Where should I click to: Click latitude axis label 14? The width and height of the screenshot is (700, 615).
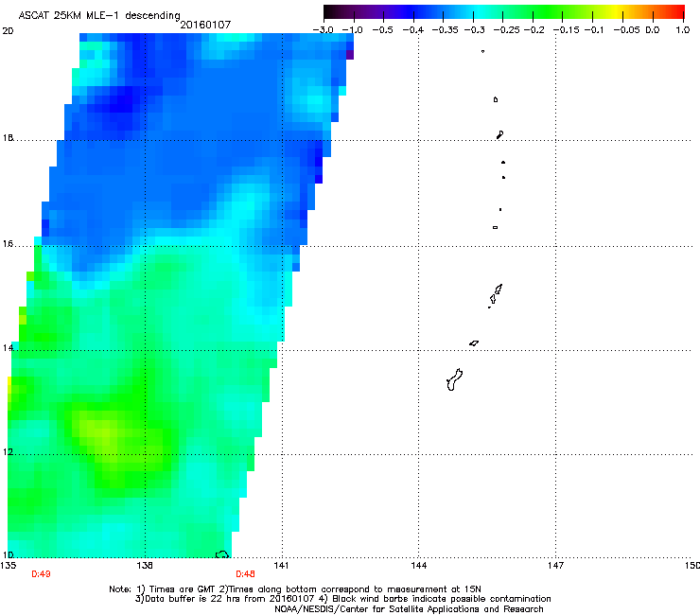click(8, 347)
